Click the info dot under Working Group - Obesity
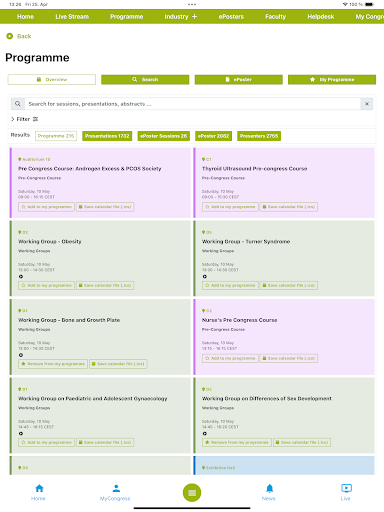Image resolution: width=384 pixels, height=512 pixels. click(x=21, y=277)
